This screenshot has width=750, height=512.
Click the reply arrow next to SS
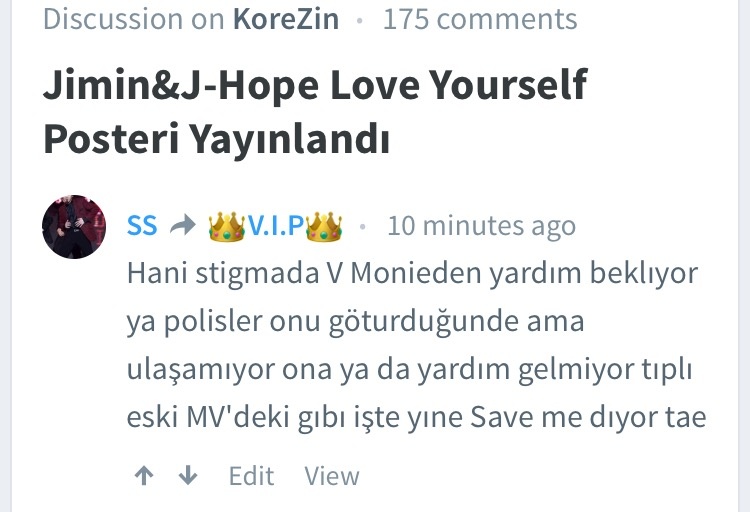click(x=183, y=225)
